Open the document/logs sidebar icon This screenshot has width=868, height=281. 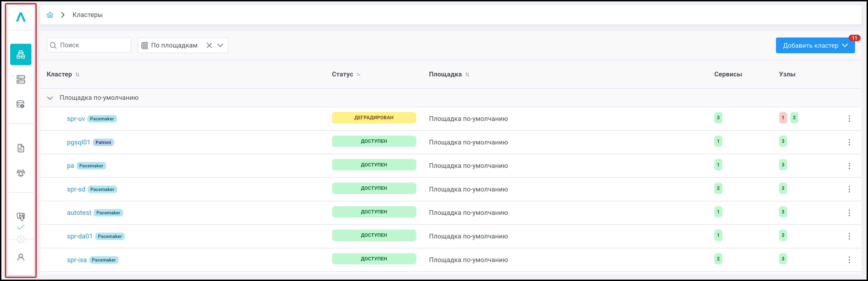[x=21, y=148]
